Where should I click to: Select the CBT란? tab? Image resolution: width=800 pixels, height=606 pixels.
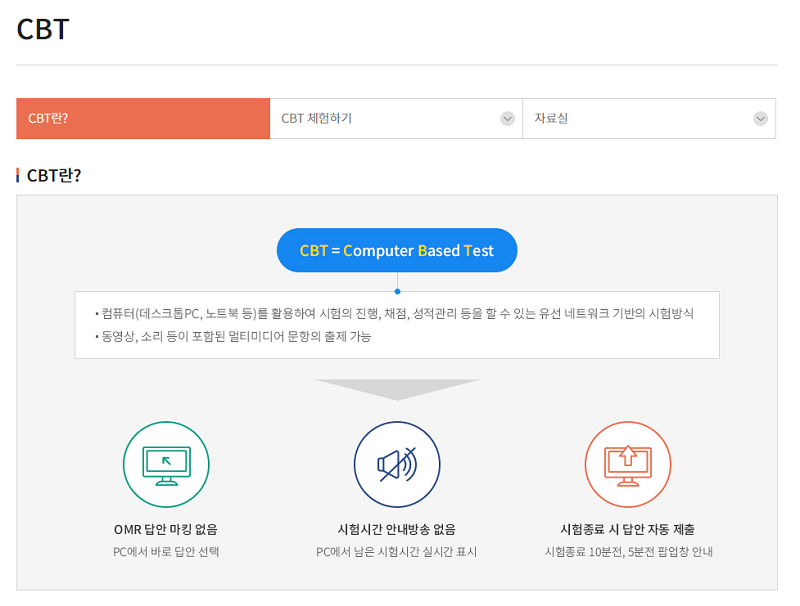[x=143, y=118]
